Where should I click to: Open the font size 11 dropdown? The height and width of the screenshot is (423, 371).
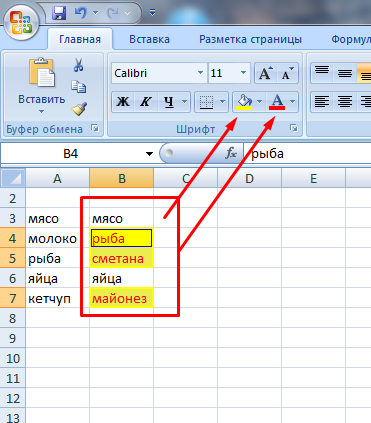click(243, 73)
